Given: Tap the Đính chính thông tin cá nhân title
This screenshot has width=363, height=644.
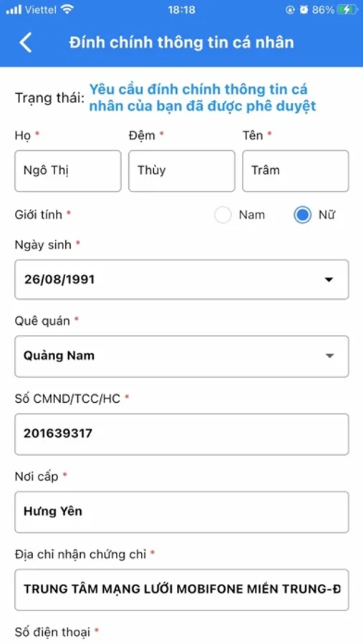Looking at the screenshot, I should pos(181,43).
